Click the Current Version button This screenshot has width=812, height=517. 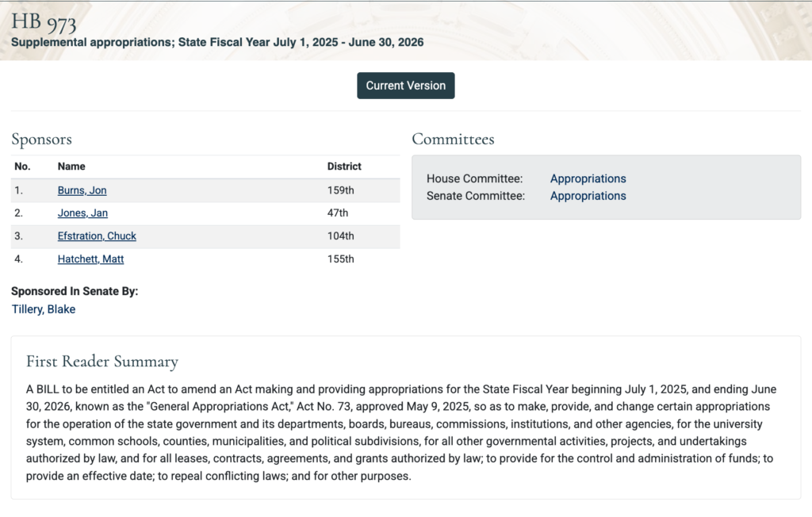(x=405, y=86)
